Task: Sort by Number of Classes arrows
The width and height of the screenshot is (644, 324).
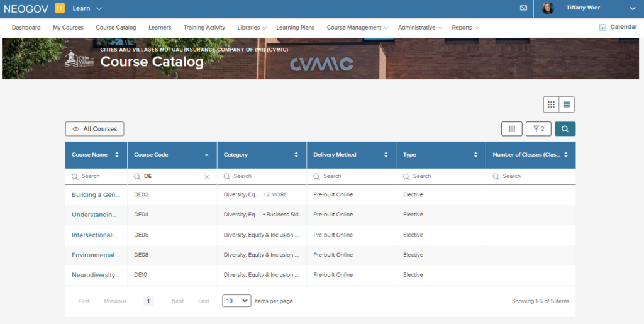Action: (566, 155)
